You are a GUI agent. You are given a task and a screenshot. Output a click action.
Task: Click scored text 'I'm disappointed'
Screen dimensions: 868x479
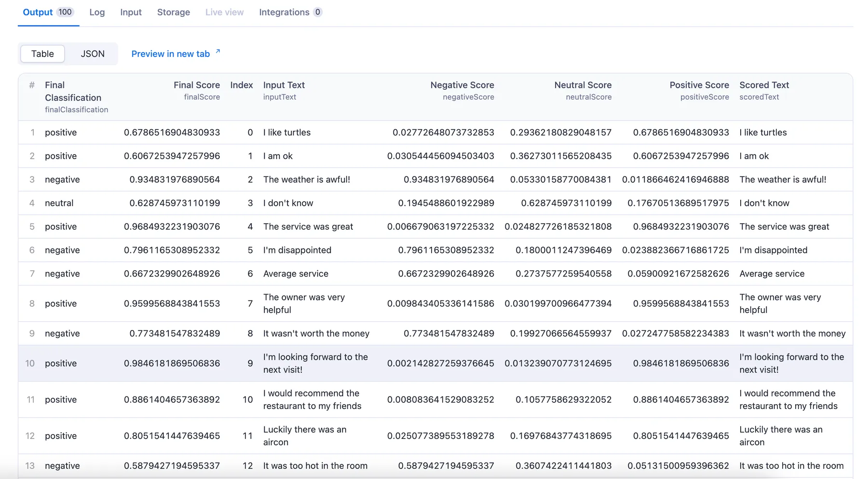(x=773, y=250)
